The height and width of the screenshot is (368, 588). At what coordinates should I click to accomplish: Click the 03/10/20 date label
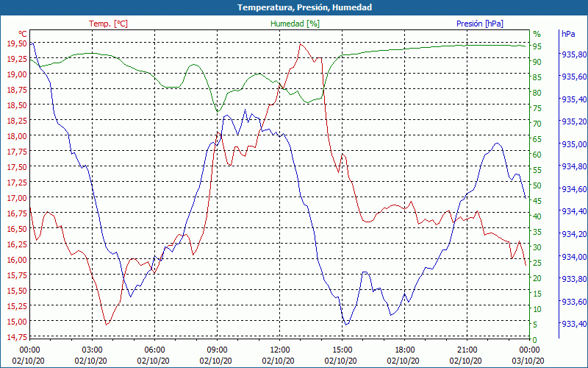(x=528, y=361)
